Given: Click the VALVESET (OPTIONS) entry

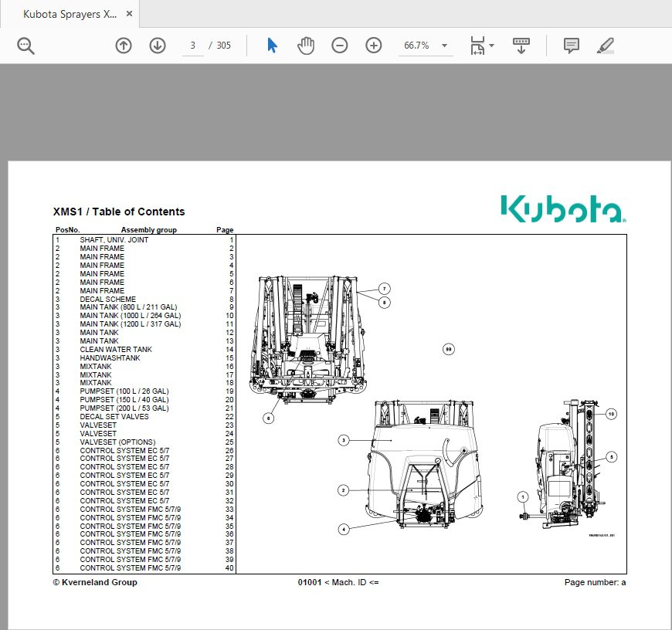Looking at the screenshot, I should point(117,442).
